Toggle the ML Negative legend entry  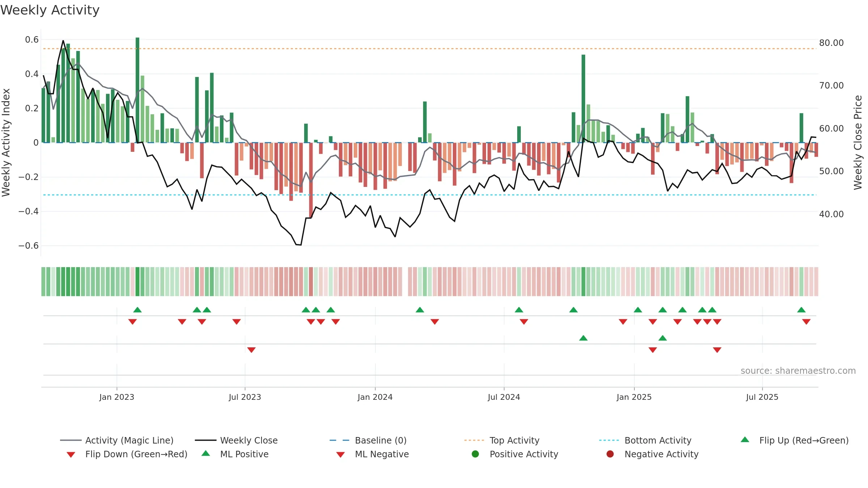click(373, 454)
